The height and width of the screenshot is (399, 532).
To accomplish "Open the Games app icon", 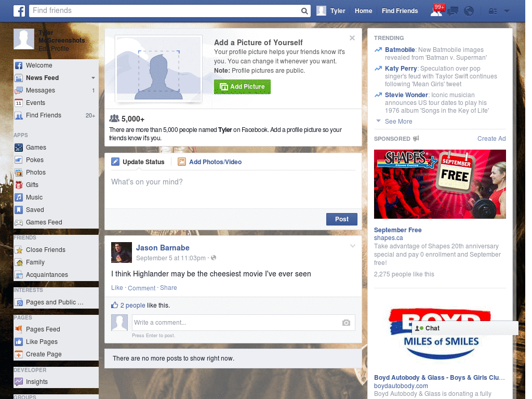I will [x=19, y=148].
